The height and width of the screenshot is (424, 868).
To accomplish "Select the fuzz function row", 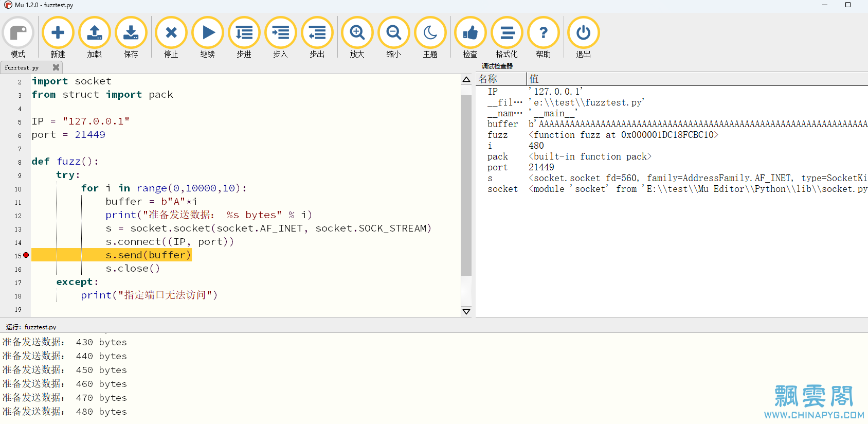I will pyautogui.click(x=672, y=135).
